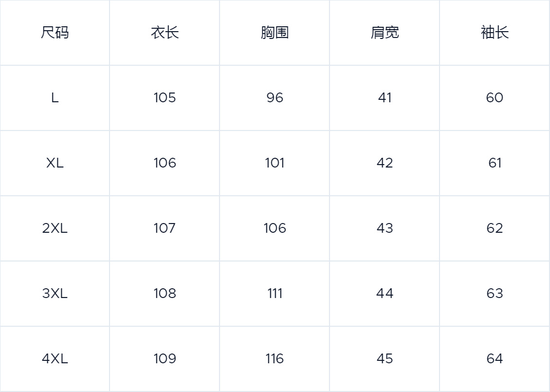Select the 116 chest value for 4XL
This screenshot has height=392, width=550.
(x=275, y=359)
